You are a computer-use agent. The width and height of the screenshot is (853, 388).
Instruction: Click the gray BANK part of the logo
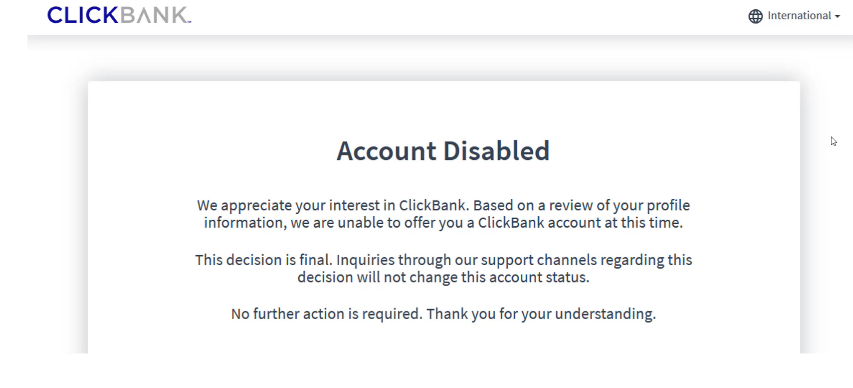click(x=154, y=15)
